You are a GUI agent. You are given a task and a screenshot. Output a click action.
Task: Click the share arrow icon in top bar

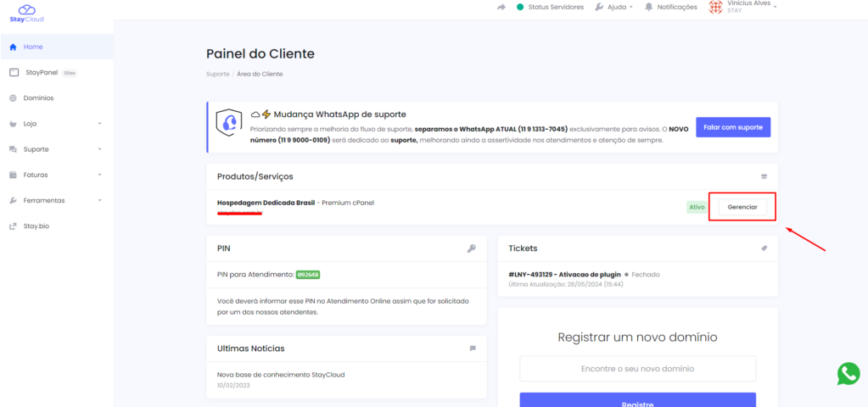(501, 7)
